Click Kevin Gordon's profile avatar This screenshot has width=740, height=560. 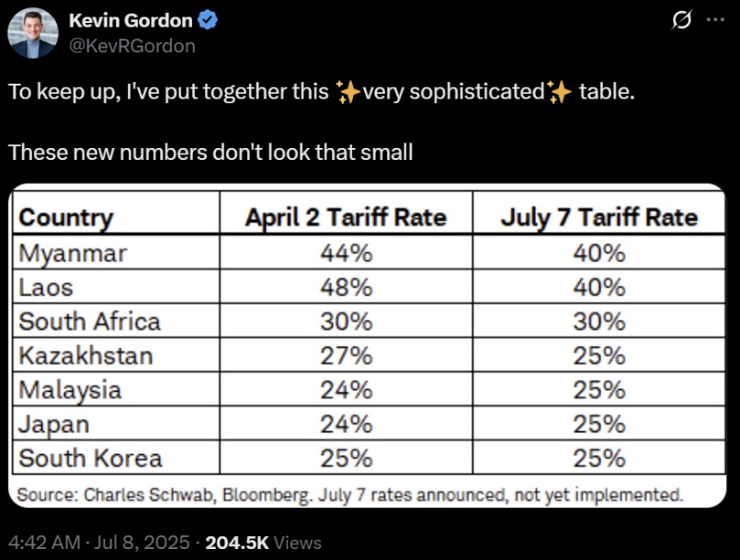point(33,33)
